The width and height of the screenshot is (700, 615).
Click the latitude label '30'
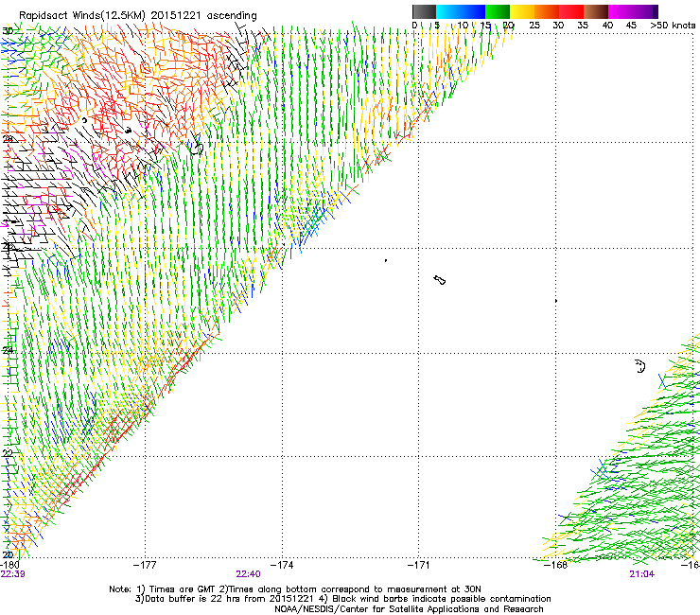pyautogui.click(x=8, y=31)
